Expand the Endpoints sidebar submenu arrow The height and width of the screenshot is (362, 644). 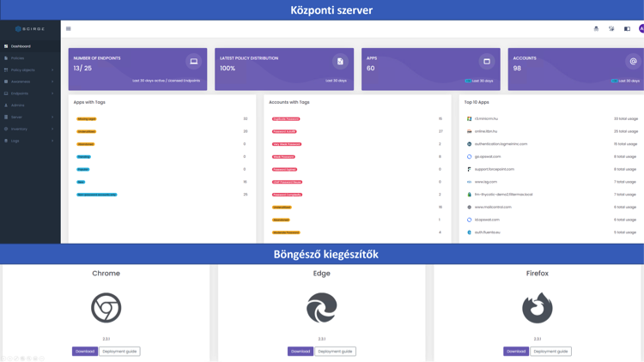click(x=52, y=94)
